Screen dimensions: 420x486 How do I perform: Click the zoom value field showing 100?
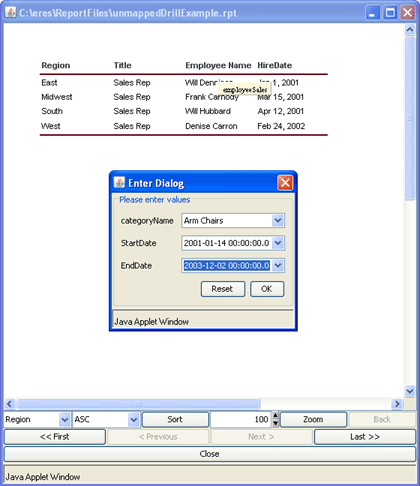pyautogui.click(x=241, y=420)
